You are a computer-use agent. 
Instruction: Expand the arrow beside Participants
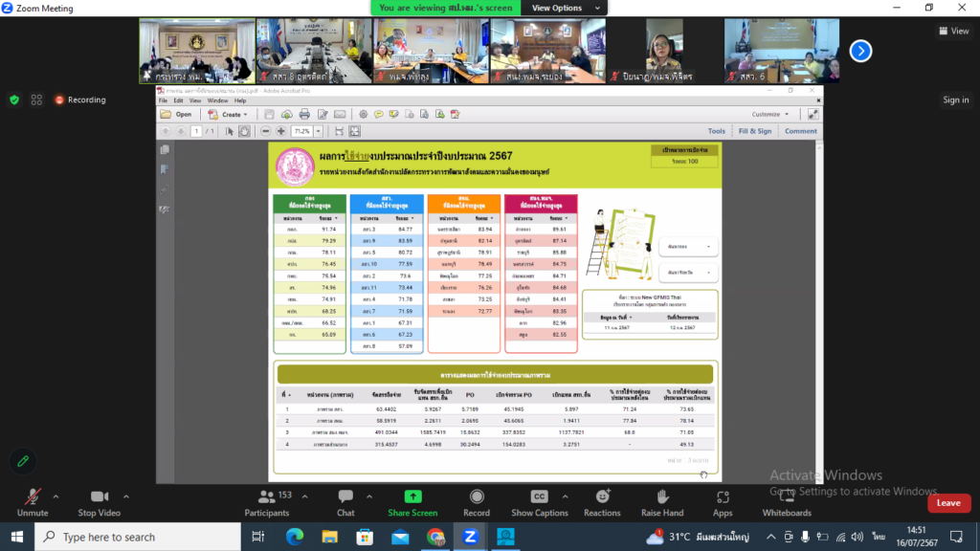305,496
